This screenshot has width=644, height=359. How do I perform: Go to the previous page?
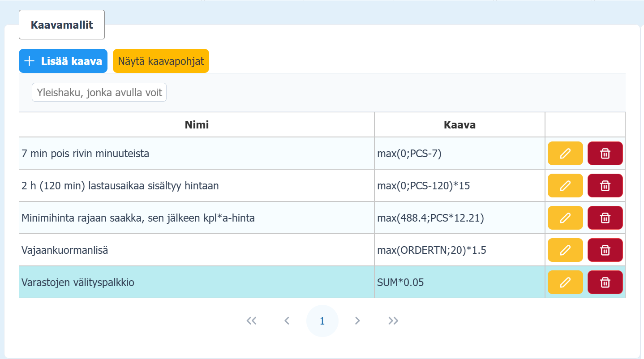pos(287,321)
